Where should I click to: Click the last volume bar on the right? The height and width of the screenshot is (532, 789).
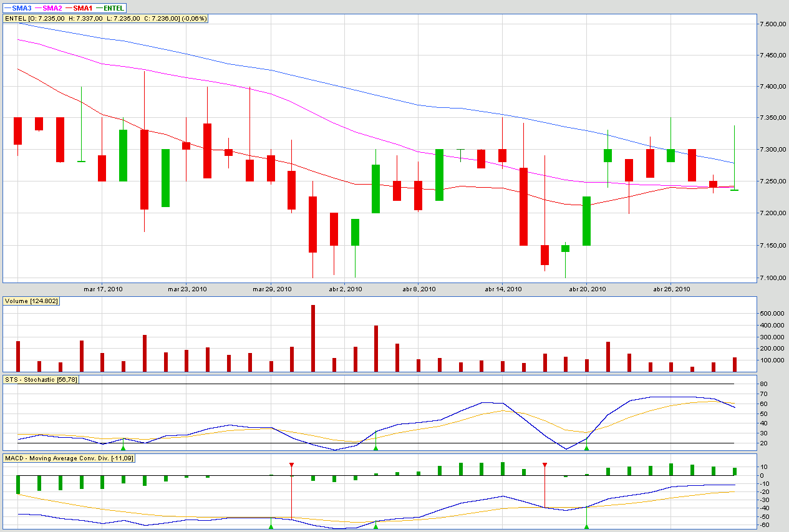735,365
